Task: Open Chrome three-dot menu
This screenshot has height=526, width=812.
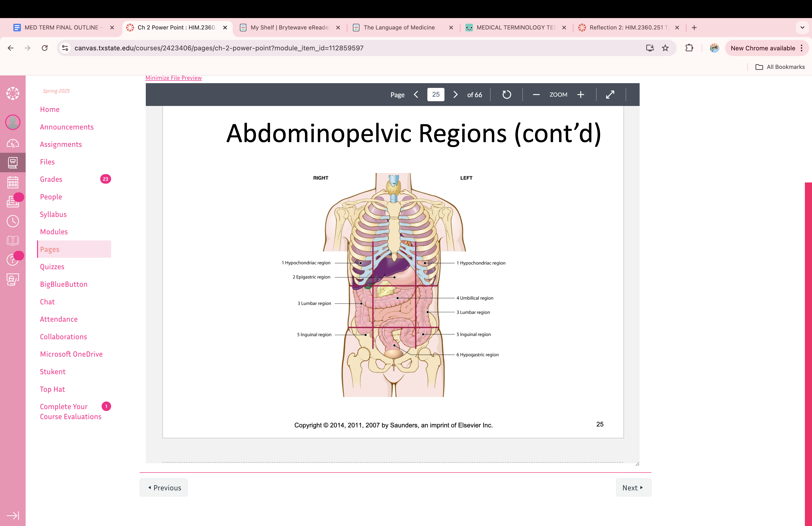Action: pyautogui.click(x=801, y=48)
